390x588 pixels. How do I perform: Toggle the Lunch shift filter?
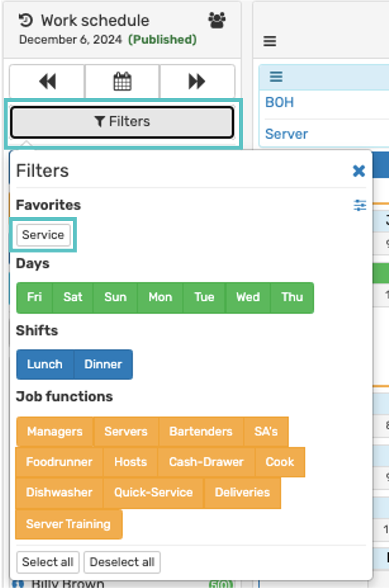click(45, 364)
